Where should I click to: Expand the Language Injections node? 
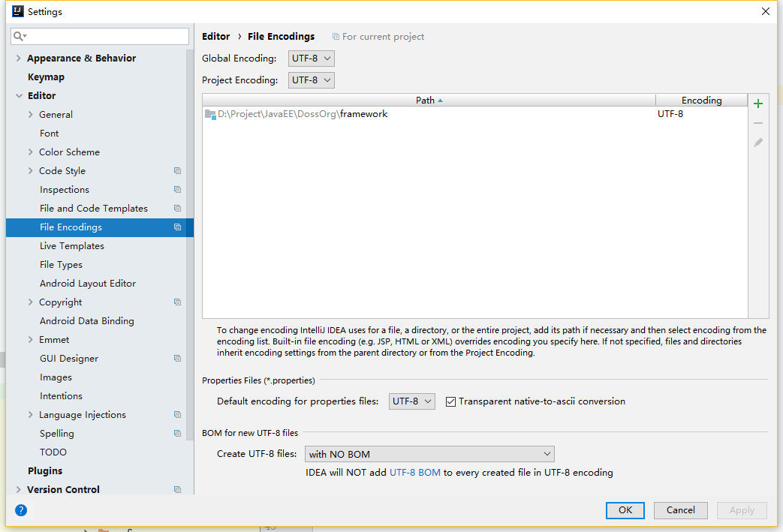click(x=31, y=415)
